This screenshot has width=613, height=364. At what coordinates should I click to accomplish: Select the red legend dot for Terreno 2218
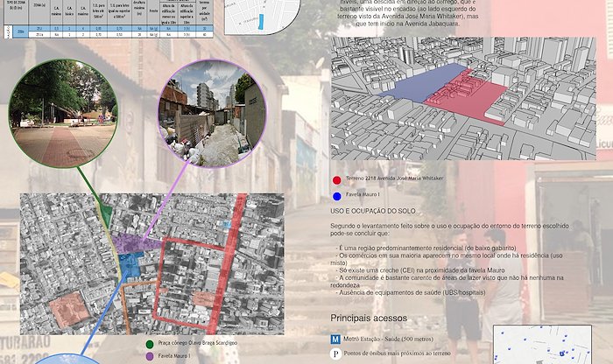[x=336, y=180]
